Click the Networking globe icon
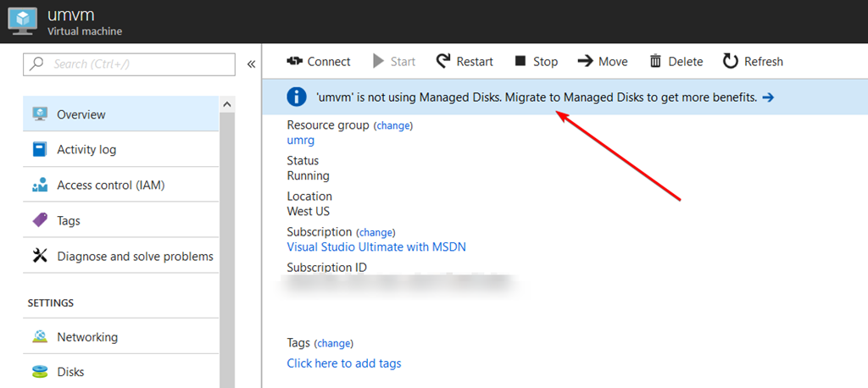The width and height of the screenshot is (868, 388). coord(40,336)
